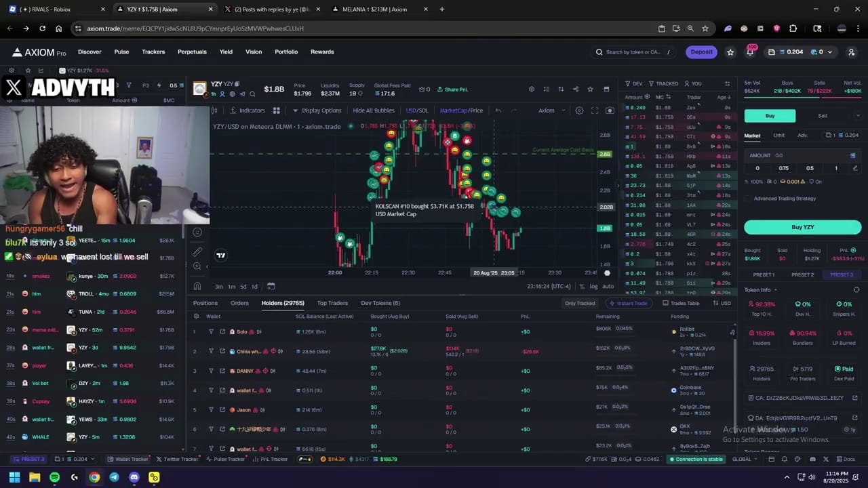This screenshot has height=488, width=868.
Task: Toggle the Trades Table view
Action: (681, 303)
